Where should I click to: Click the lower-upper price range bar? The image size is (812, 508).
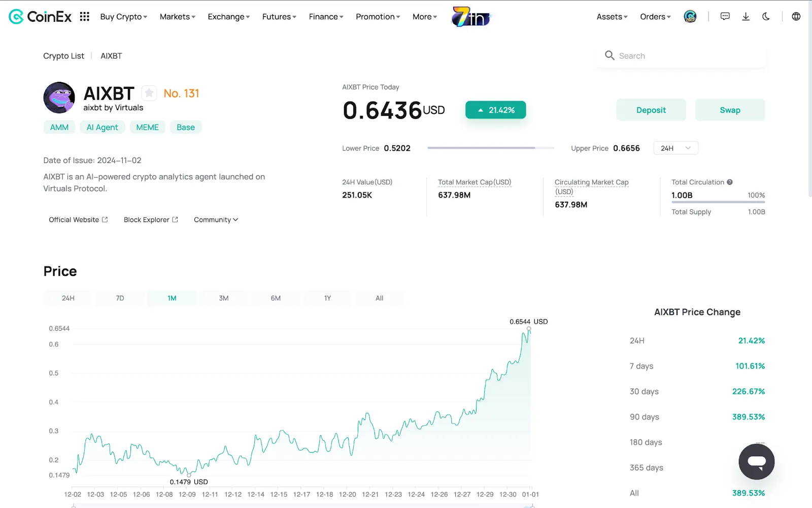tap(491, 148)
